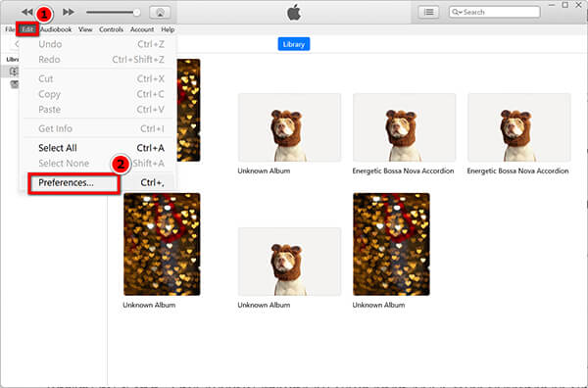This screenshot has width=588, height=388.
Task: Choose Select All in the Edit menu
Action: (x=98, y=148)
